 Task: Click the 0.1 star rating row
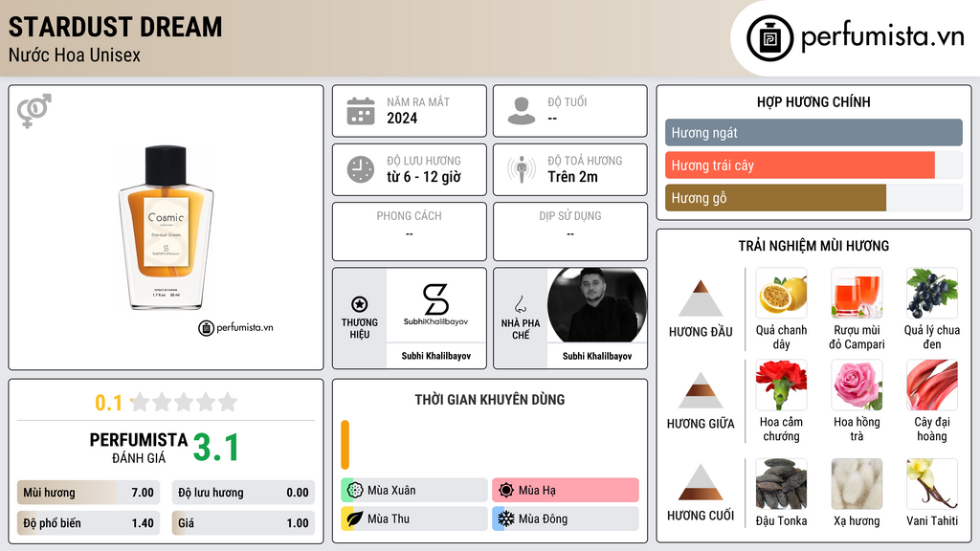click(x=166, y=403)
